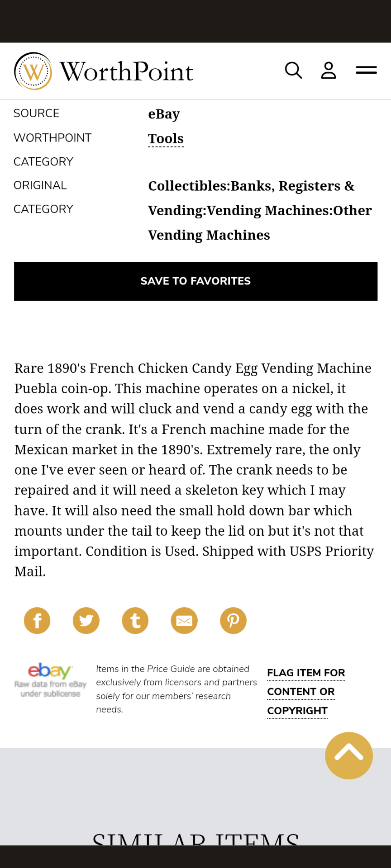The image size is (391, 868).
Task: Click the Price Guide licensors disclaimer text
Action: 176,689
